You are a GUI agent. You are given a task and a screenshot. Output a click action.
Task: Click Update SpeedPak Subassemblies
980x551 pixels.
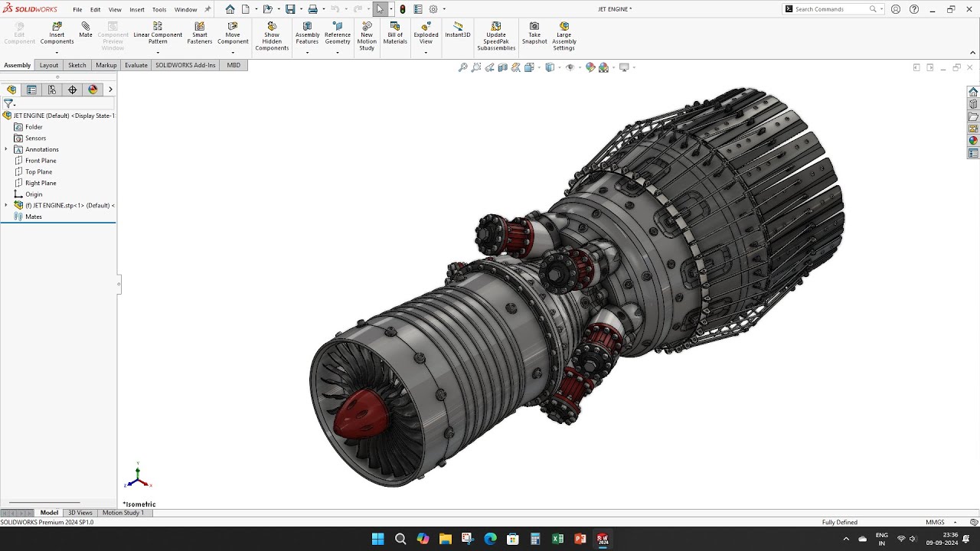click(x=496, y=37)
